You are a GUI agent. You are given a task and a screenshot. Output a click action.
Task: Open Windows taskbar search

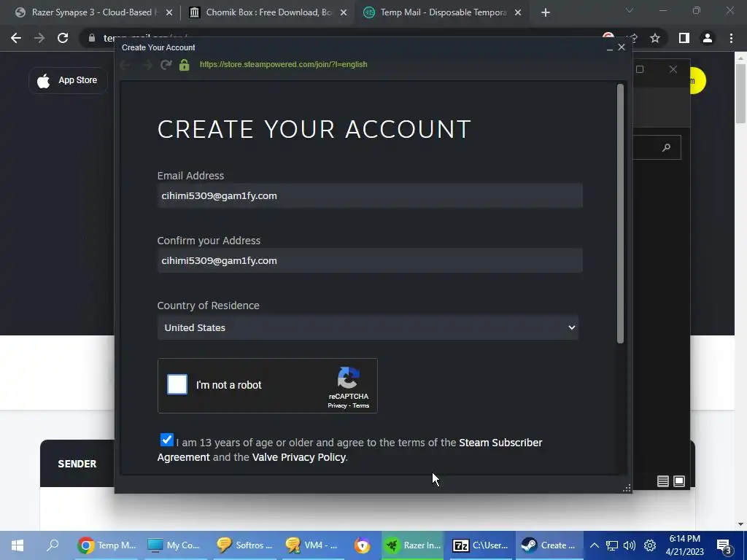click(x=53, y=545)
